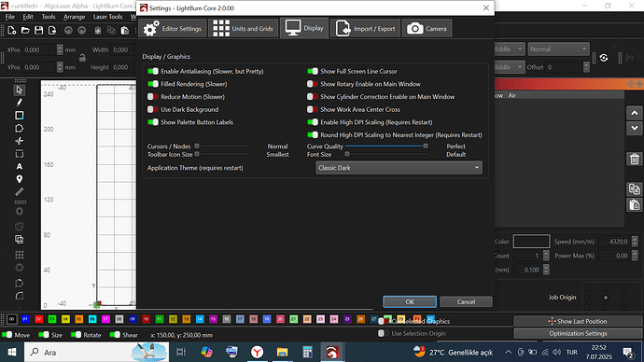
Task: Open file with the folder icon
Action: click(25, 31)
